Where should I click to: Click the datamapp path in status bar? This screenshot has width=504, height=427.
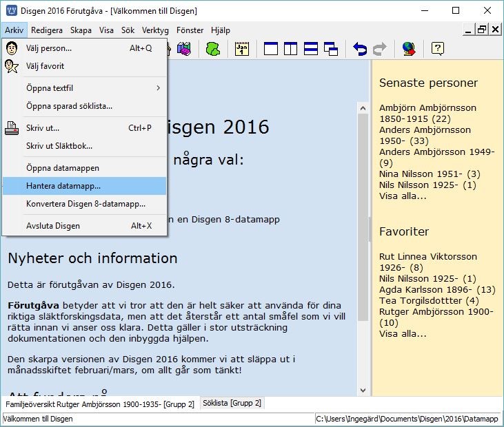point(407,419)
